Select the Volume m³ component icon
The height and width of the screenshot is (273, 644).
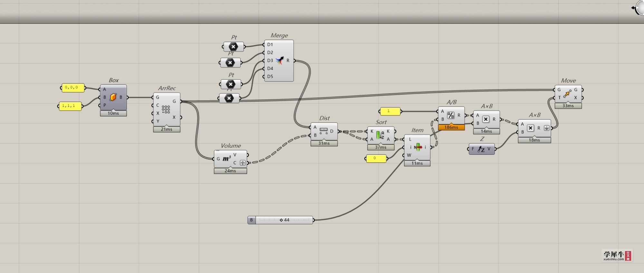pos(227,159)
